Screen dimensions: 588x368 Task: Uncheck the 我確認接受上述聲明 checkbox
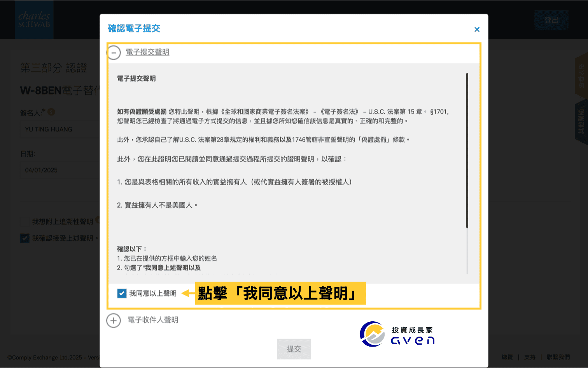(25, 238)
